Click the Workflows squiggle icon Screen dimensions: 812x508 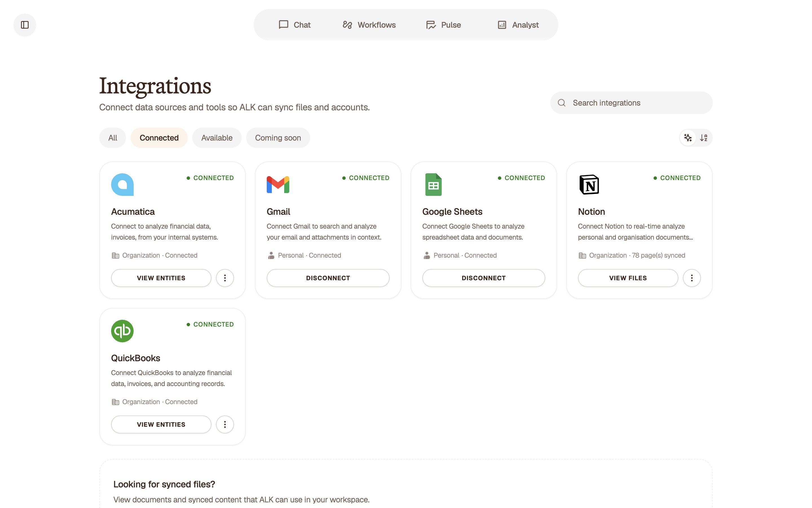tap(347, 25)
